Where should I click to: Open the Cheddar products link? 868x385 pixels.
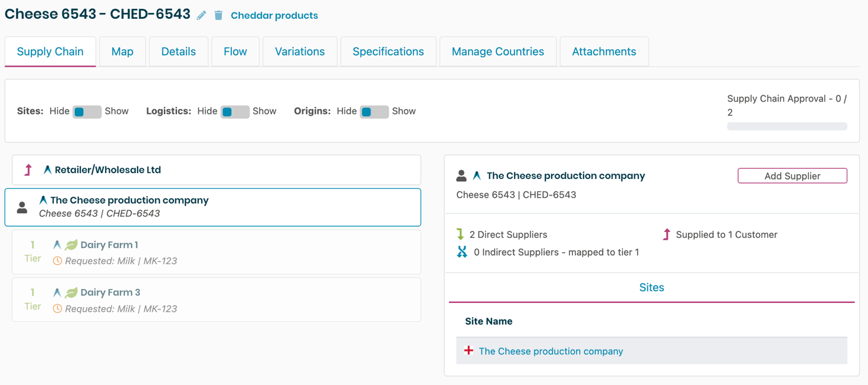pos(274,16)
